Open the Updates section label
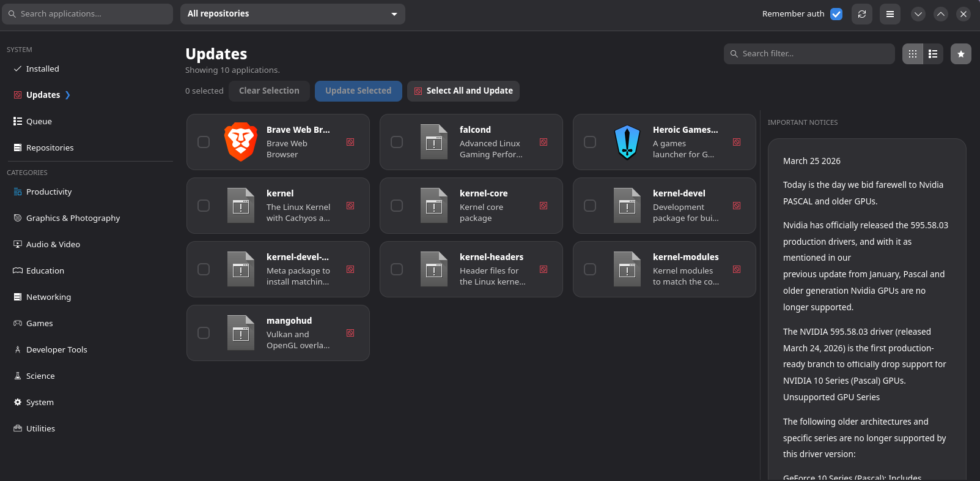 (x=43, y=95)
